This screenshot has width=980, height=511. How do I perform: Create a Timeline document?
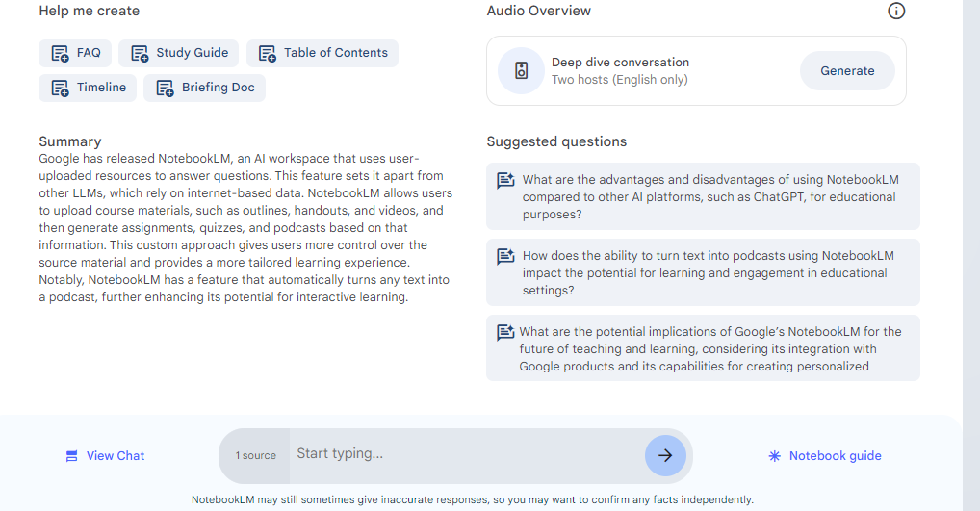coord(88,88)
